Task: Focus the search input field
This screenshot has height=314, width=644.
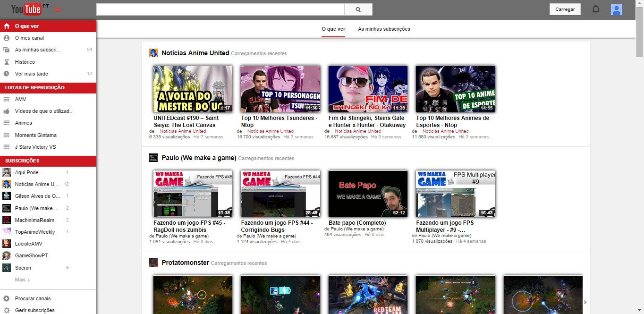Action: coord(220,9)
